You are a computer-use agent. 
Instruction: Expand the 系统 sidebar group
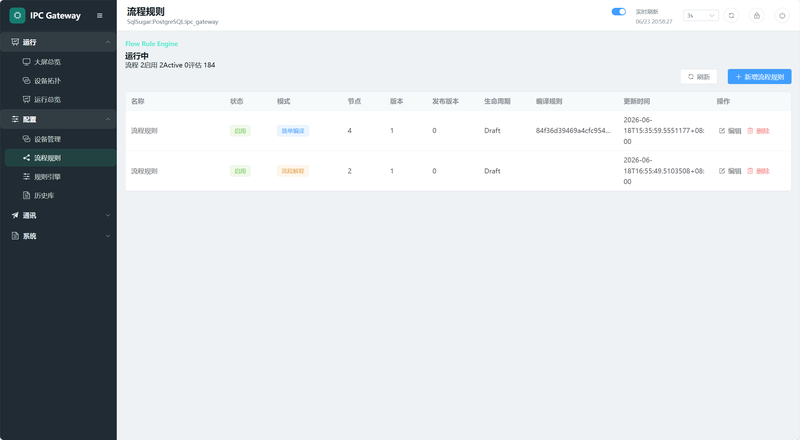[58, 236]
